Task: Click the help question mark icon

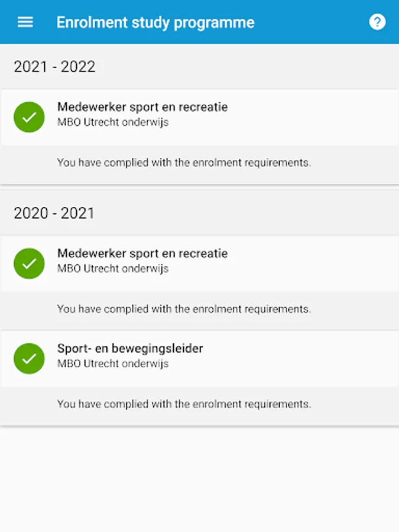Action: pos(377,22)
